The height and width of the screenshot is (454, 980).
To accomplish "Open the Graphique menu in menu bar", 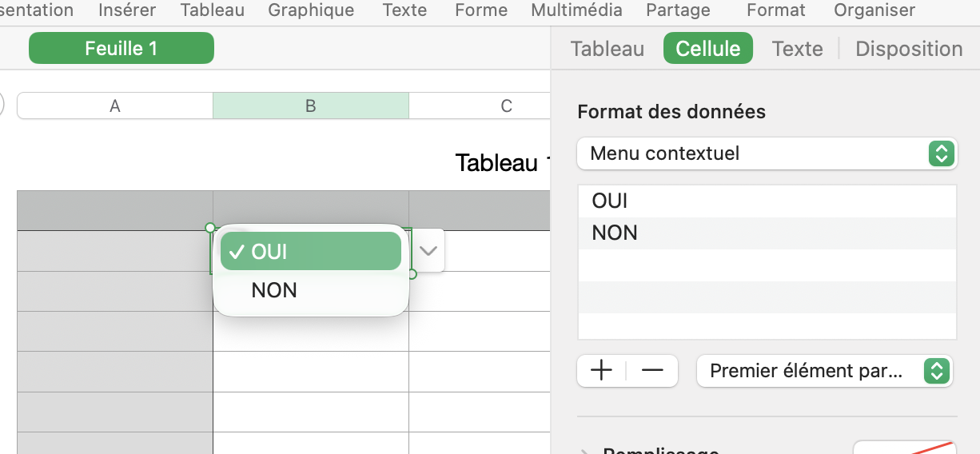I will [311, 10].
